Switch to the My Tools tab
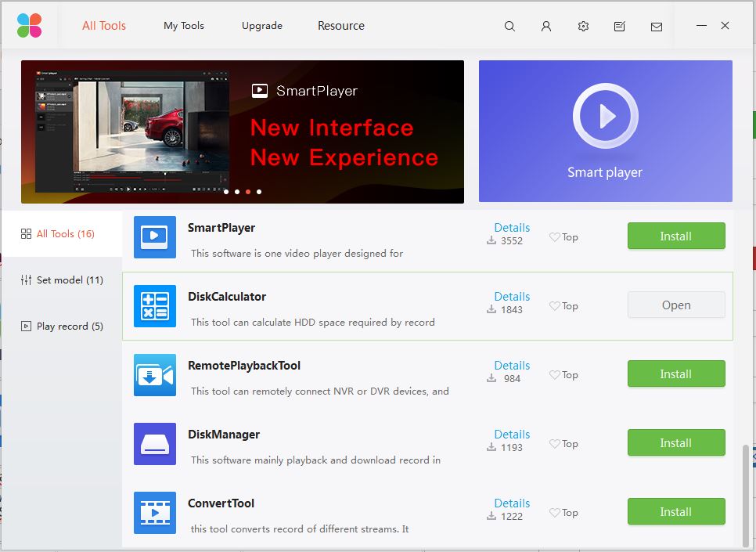Viewport: 756px width, 552px height. [184, 26]
